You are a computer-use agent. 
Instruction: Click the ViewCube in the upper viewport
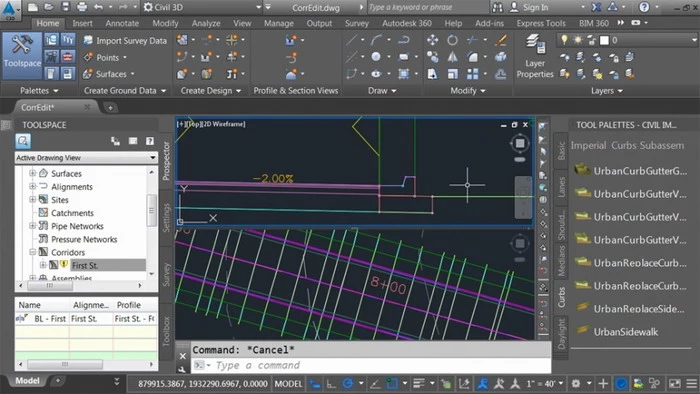[520, 143]
